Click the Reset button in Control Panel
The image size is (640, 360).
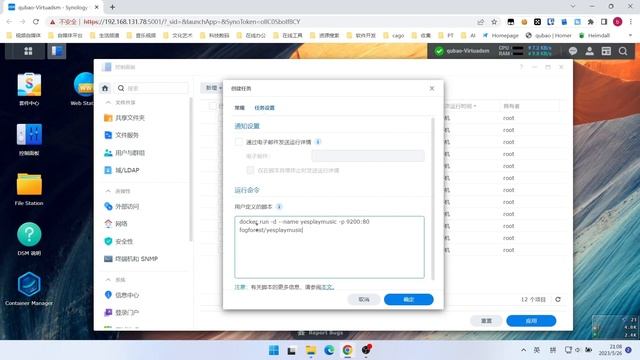486,321
